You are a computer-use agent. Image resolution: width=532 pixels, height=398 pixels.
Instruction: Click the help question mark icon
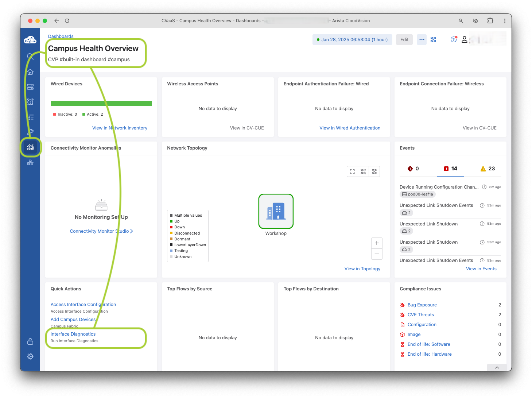tap(453, 40)
